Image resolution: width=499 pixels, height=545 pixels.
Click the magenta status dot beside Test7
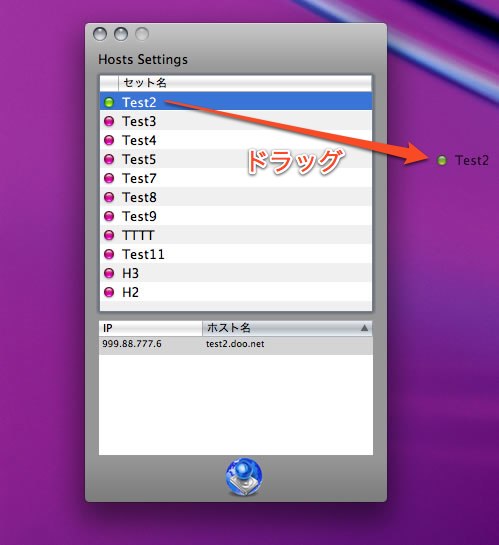109,178
